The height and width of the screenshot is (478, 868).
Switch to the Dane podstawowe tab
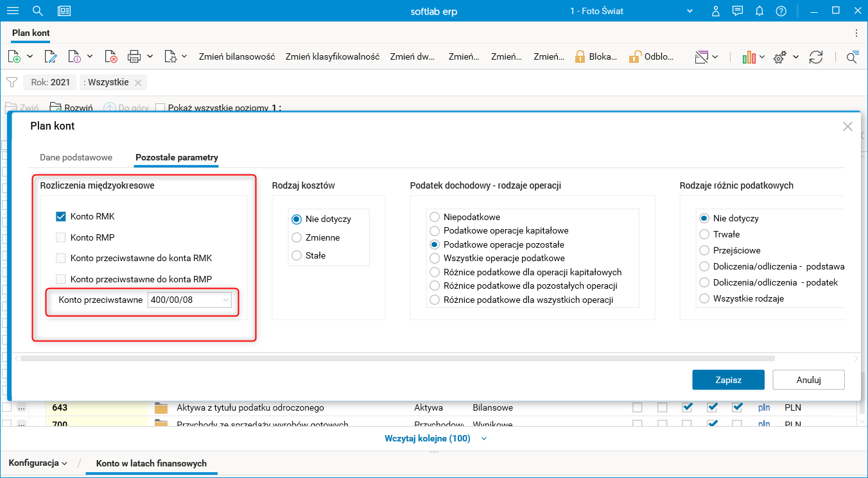pyautogui.click(x=76, y=157)
